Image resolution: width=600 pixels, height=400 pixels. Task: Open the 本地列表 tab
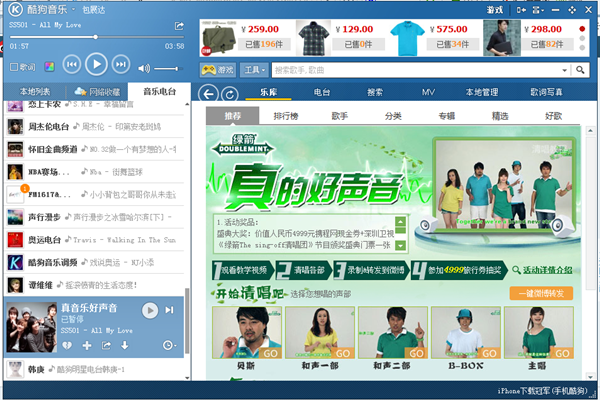click(35, 91)
